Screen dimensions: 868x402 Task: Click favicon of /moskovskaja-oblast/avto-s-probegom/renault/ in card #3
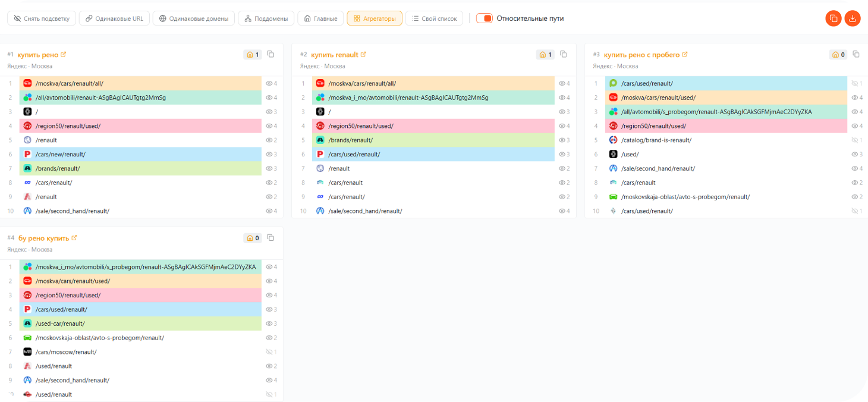pos(613,197)
